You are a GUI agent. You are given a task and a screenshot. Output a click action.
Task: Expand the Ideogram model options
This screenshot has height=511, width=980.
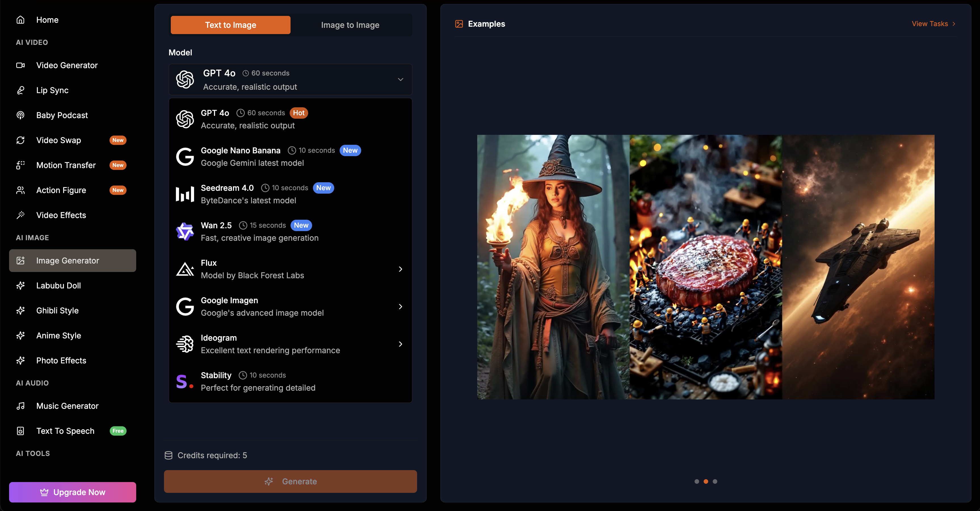click(x=400, y=344)
